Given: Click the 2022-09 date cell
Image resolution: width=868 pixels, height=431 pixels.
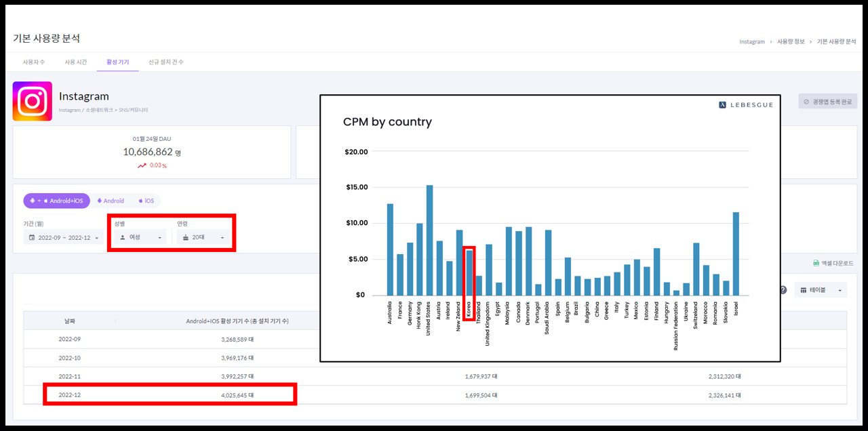Looking at the screenshot, I should click(70, 339).
